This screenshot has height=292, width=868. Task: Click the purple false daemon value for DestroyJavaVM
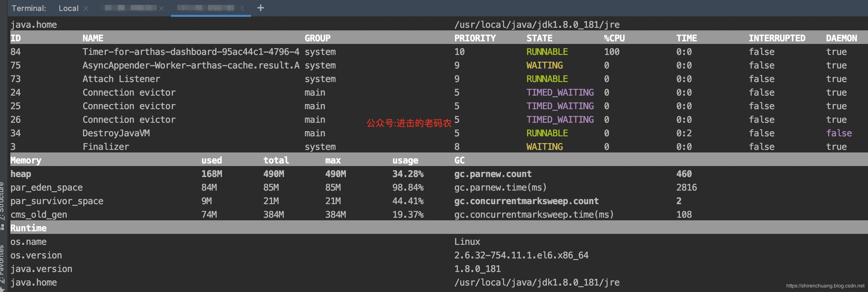(x=839, y=133)
